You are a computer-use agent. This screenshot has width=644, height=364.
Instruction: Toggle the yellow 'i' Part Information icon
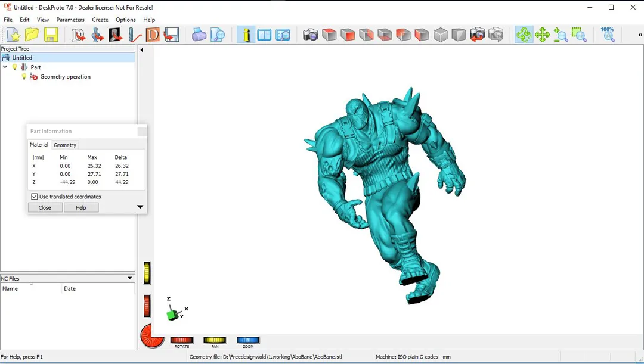coord(246,35)
